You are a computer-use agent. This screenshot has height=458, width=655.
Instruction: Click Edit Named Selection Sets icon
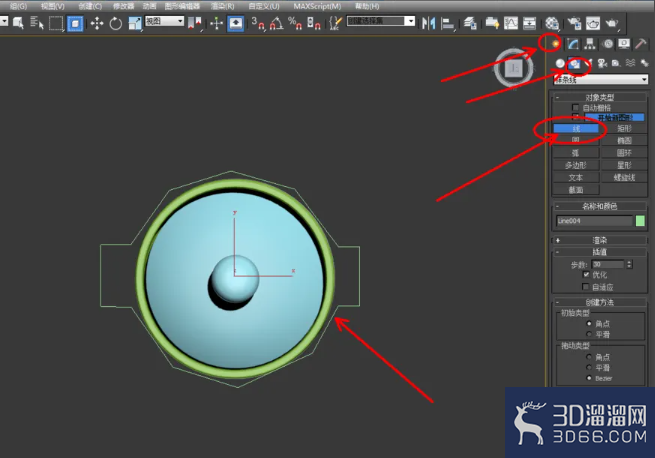pyautogui.click(x=335, y=23)
